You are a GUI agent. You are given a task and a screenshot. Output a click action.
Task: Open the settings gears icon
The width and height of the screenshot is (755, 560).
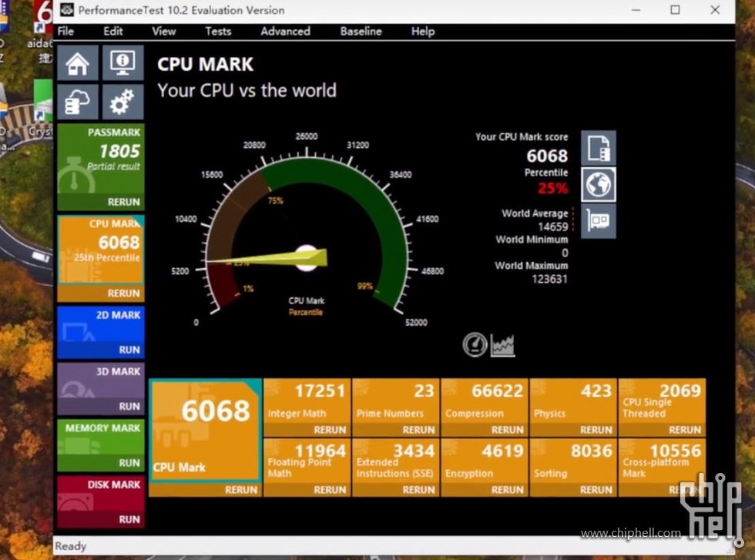pyautogui.click(x=122, y=102)
